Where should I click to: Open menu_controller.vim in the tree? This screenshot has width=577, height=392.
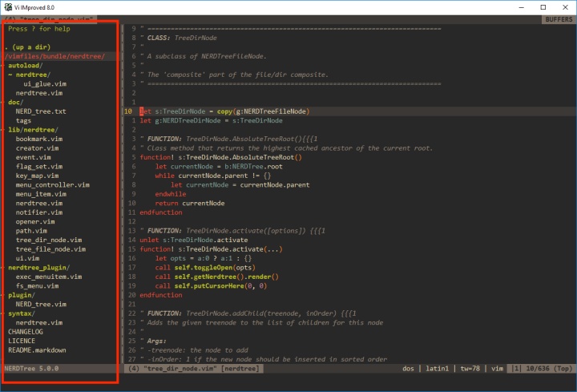(53, 185)
